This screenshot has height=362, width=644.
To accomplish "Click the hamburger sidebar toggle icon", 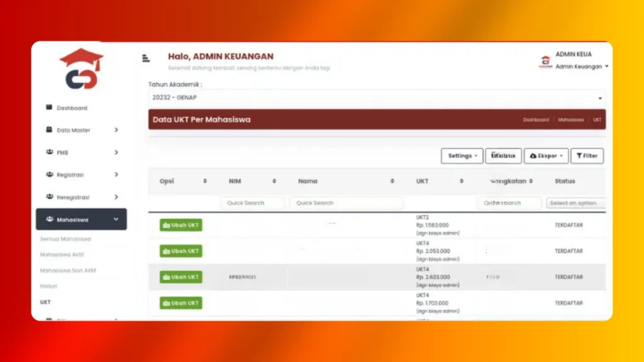I will click(x=146, y=58).
